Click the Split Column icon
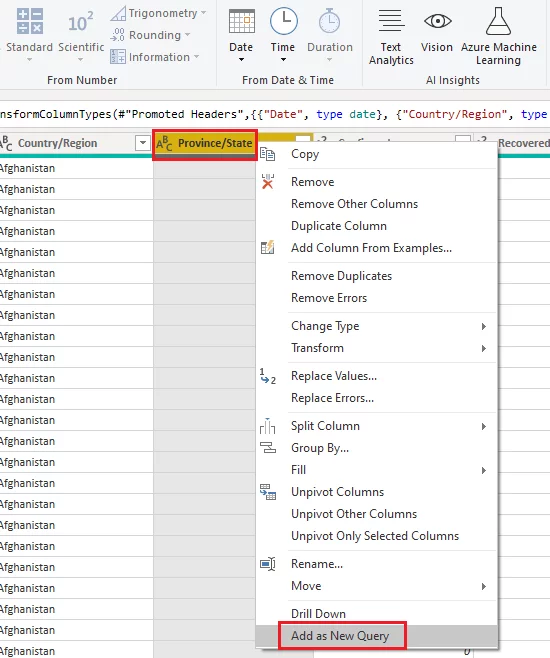Screen dimensions: 550x658 click(267, 426)
